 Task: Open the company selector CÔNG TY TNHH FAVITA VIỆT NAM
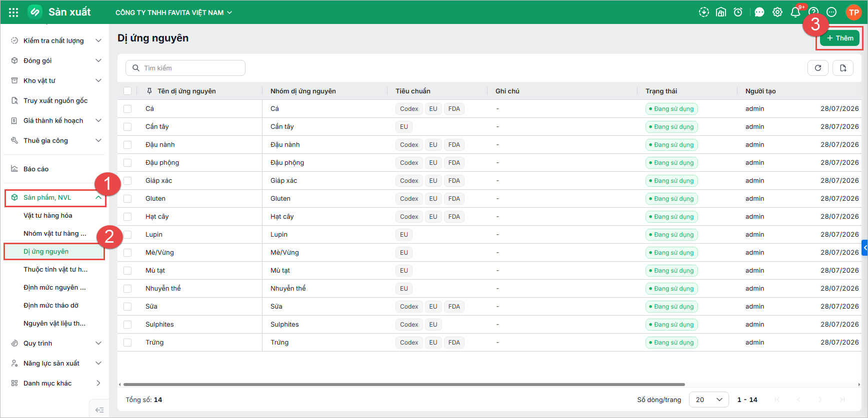pyautogui.click(x=173, y=12)
